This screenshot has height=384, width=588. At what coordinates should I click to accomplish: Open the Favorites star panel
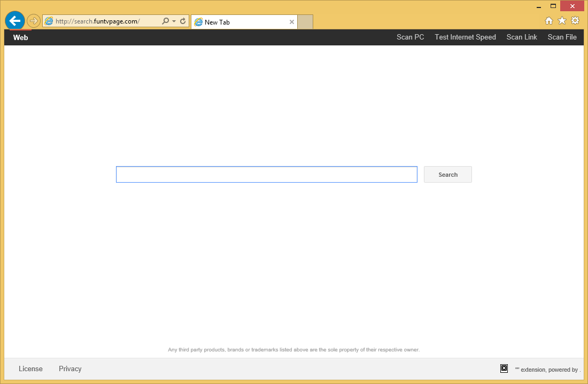tap(562, 20)
